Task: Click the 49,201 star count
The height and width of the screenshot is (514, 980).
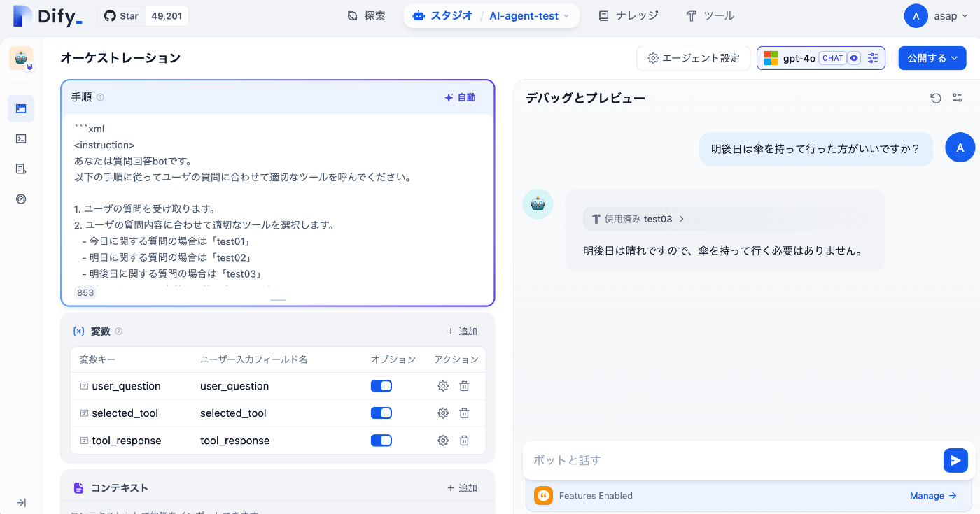Action: (167, 16)
